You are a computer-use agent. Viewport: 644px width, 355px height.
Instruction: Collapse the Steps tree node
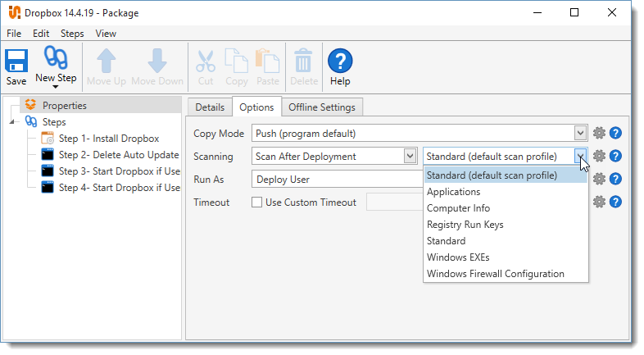tap(13, 122)
